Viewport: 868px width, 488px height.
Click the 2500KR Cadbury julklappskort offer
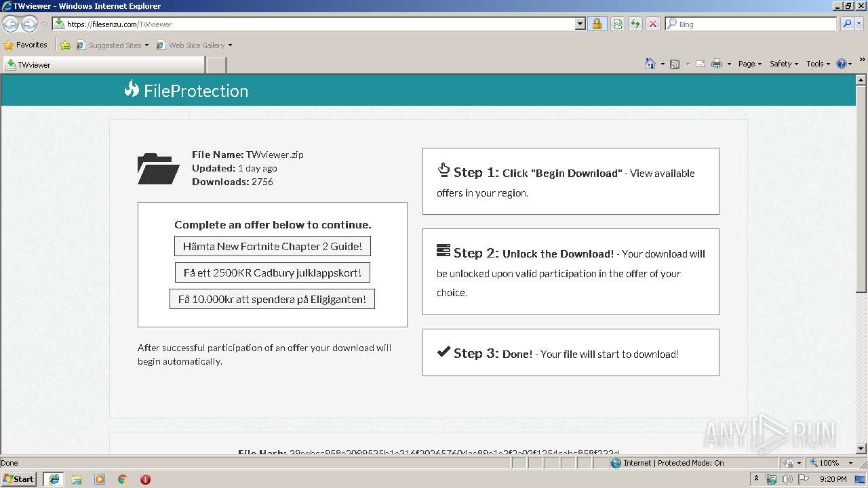click(x=273, y=272)
